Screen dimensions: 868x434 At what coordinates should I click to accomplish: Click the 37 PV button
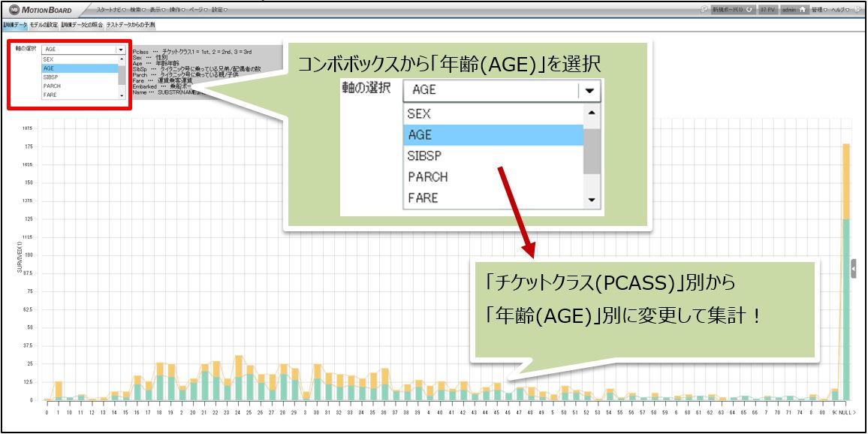point(767,10)
